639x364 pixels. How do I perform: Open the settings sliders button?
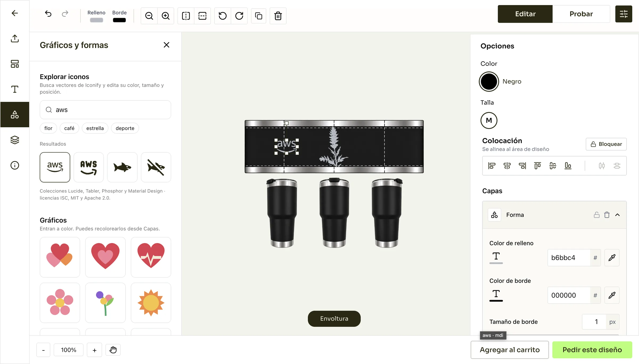pyautogui.click(x=624, y=14)
